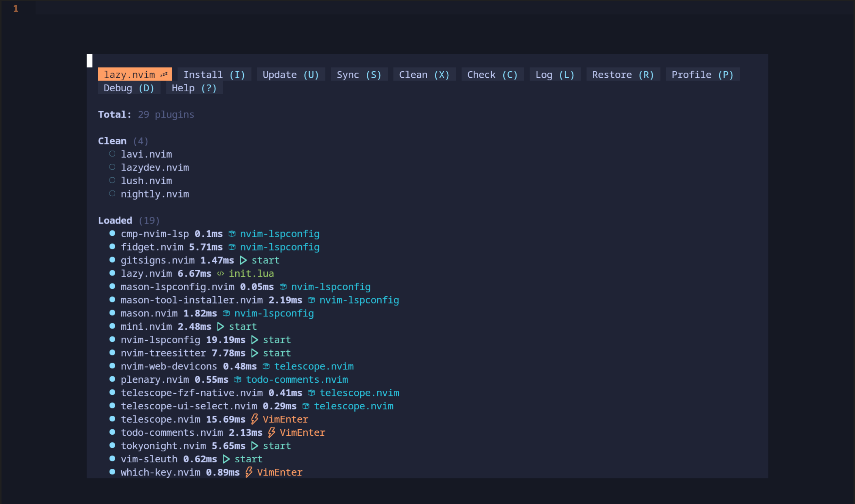Select the Update (U) tab
Screen dimensions: 855x504
pos(291,75)
